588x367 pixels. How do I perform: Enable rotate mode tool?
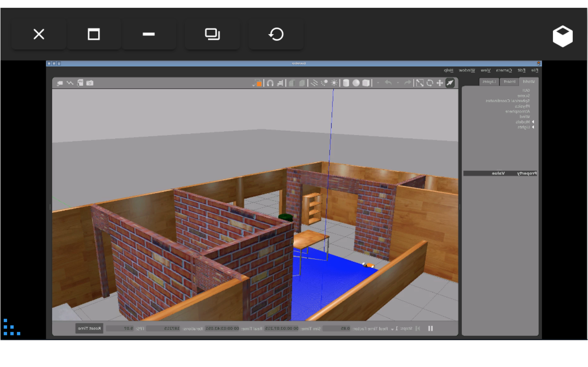pyautogui.click(x=430, y=83)
